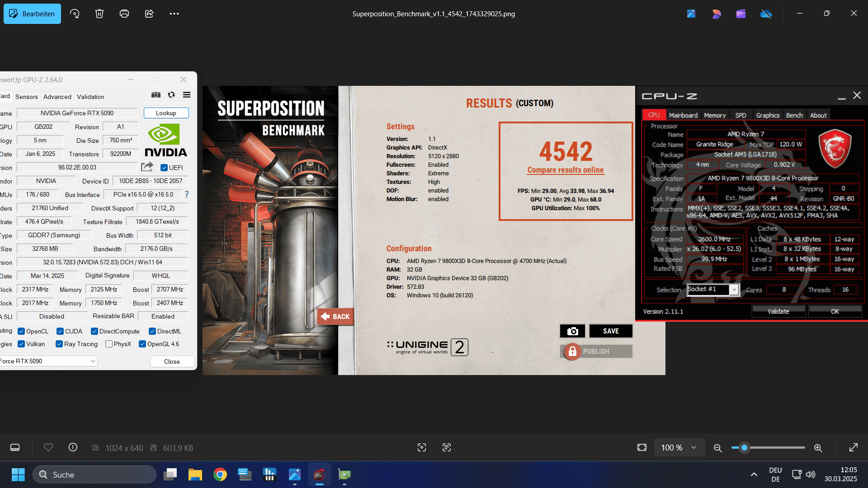Open the RTX 5090 GPU selection dropdown

pyautogui.click(x=49, y=361)
